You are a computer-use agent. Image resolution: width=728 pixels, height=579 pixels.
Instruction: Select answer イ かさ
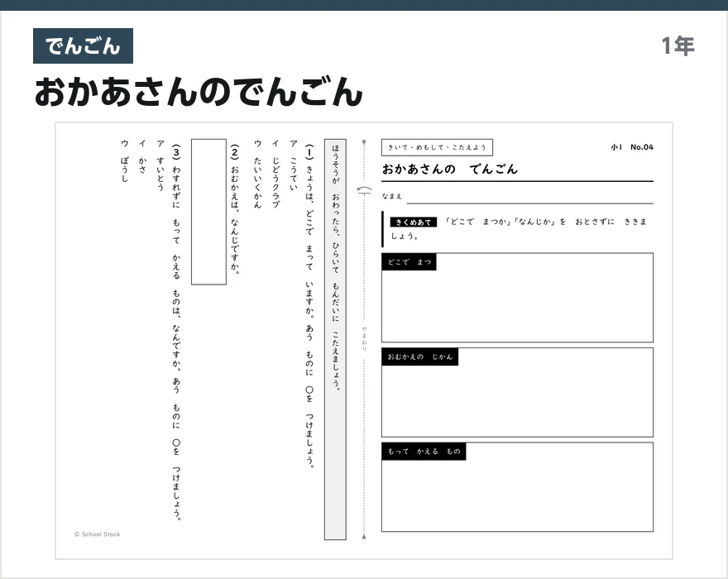click(142, 156)
